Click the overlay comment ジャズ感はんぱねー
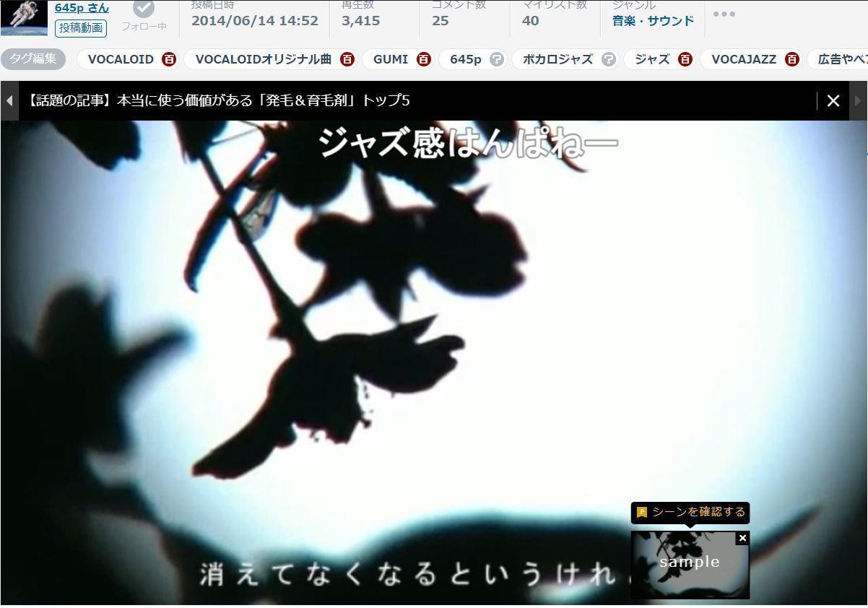This screenshot has width=868, height=608. [x=468, y=142]
